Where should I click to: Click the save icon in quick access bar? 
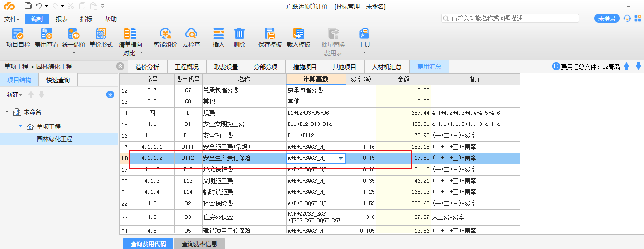pos(28,6)
